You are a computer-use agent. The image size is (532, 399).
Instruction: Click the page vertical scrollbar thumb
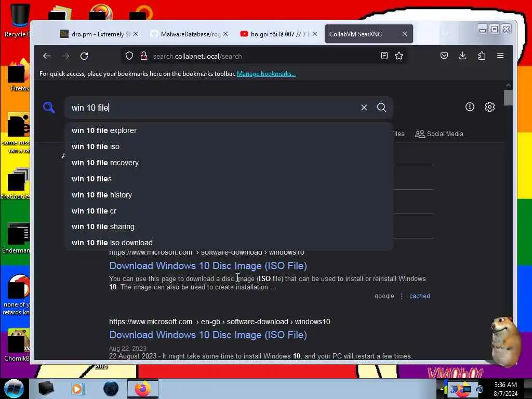pyautogui.click(x=508, y=98)
